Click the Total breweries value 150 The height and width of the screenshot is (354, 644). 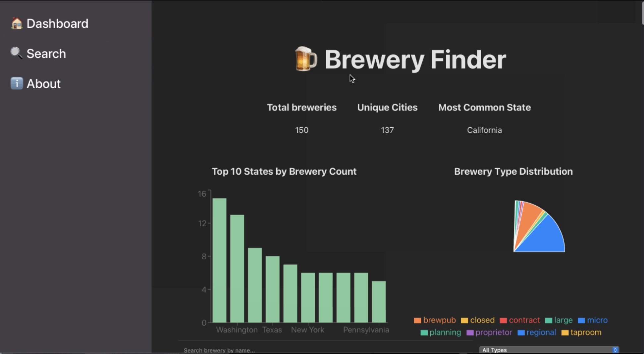(x=302, y=130)
